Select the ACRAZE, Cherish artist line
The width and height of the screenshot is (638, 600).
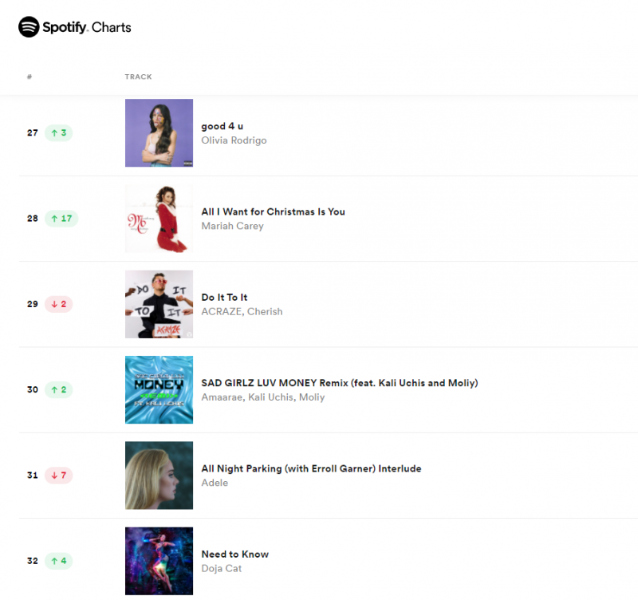pyautogui.click(x=242, y=311)
